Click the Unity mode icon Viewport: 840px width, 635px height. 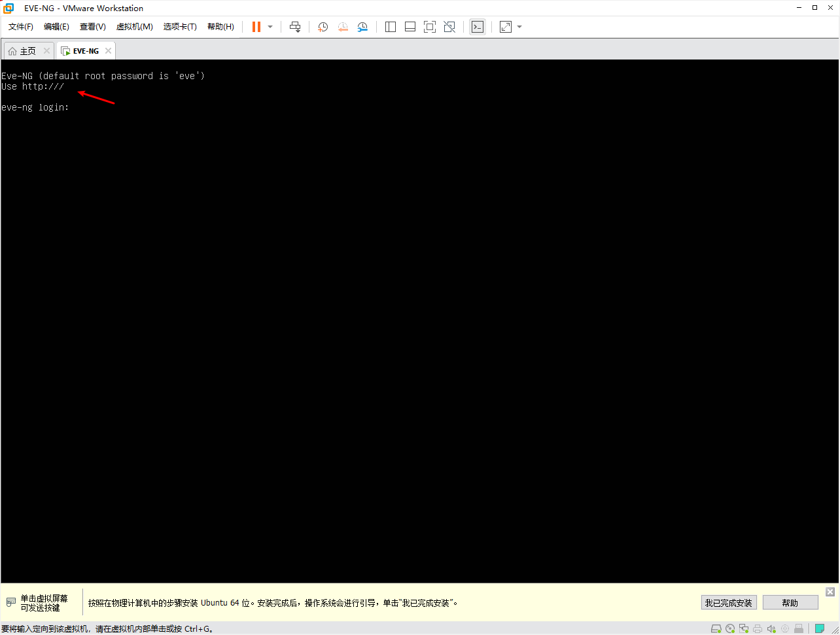coord(449,27)
